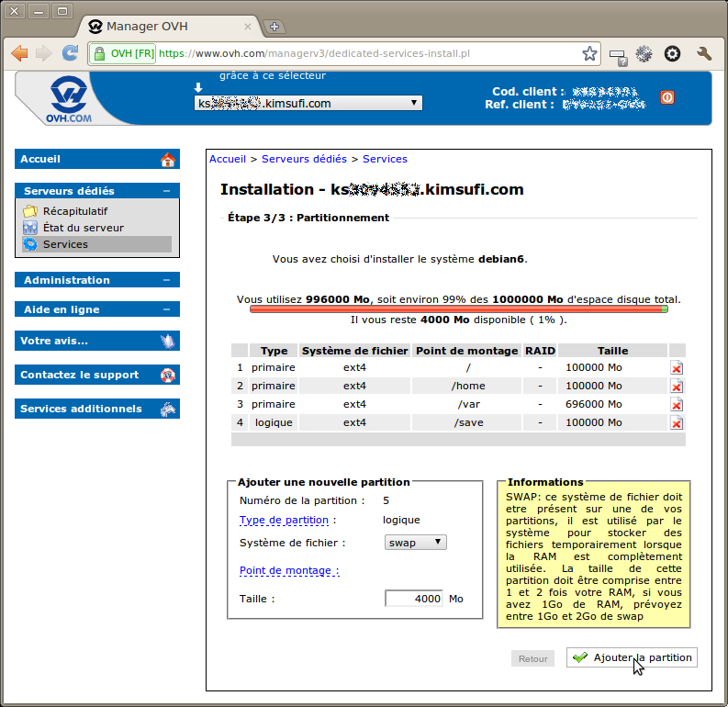Click the Votre avis icon
728x707 pixels.
pyautogui.click(x=168, y=342)
